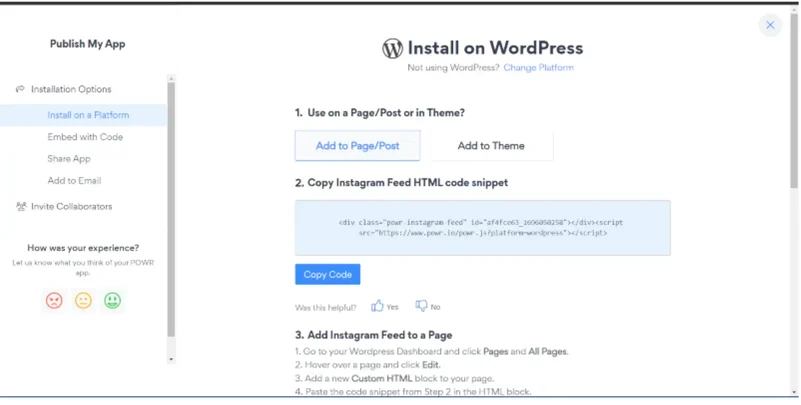Image resolution: width=801 pixels, height=405 pixels.
Task: Close the Publish My App dialog
Action: (770, 25)
